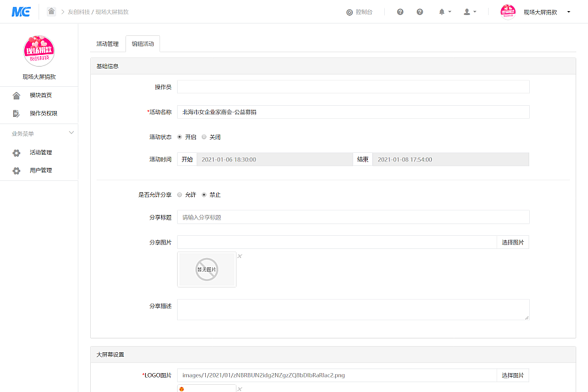Click the 分享标题 input field
Screen dimensions: 588x392
coord(353,217)
